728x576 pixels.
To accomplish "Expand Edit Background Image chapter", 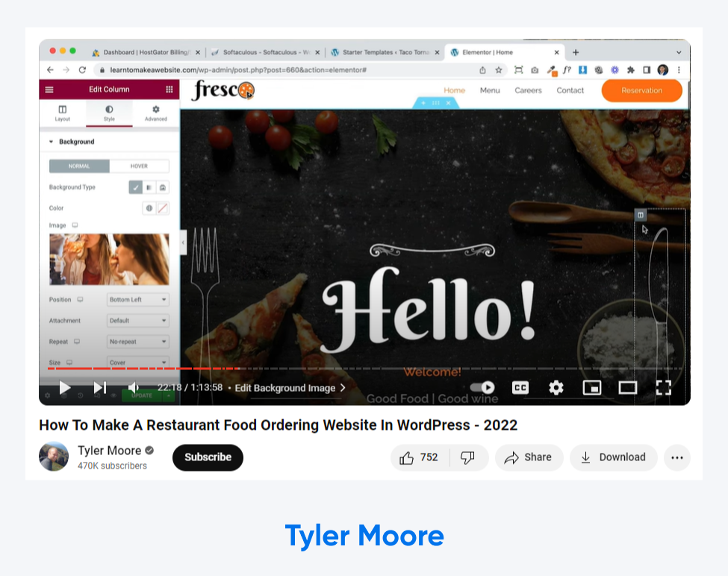I will click(290, 388).
